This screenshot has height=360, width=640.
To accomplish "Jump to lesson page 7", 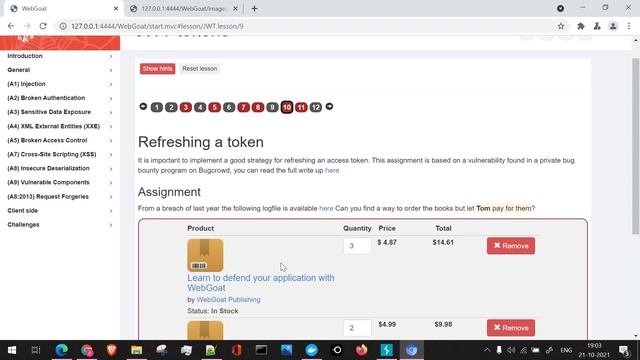I will 243,107.
